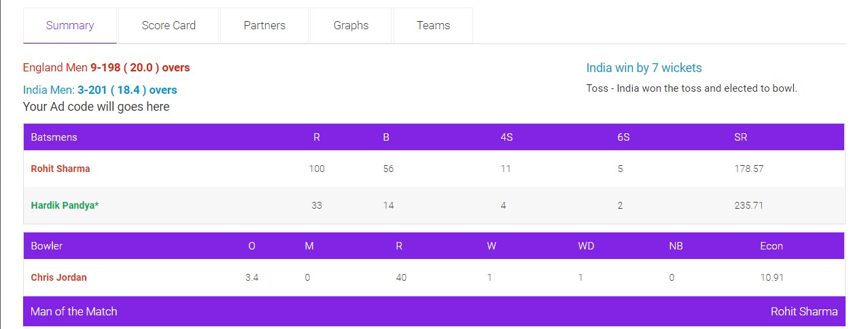Click the WD wides column header

(586, 246)
